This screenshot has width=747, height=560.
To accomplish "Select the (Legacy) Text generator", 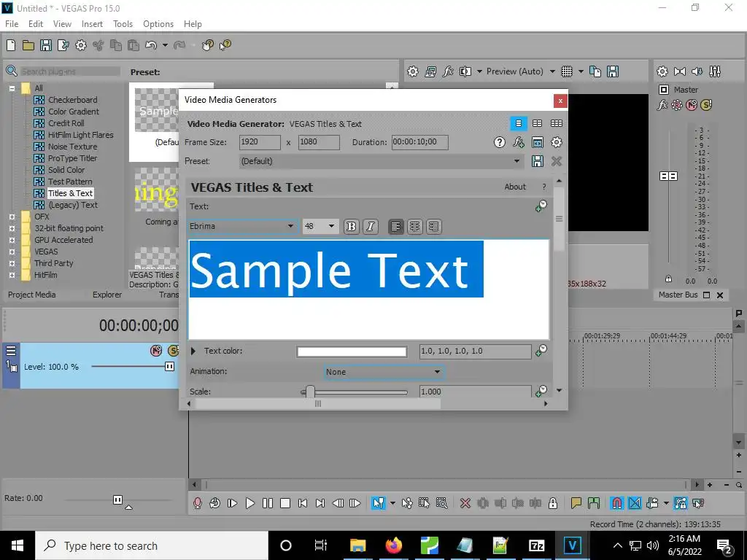I will click(73, 205).
